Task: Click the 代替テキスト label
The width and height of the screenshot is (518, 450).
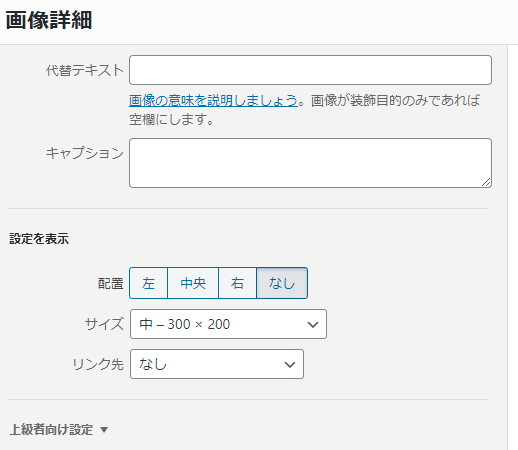Action: pyautogui.click(x=85, y=70)
